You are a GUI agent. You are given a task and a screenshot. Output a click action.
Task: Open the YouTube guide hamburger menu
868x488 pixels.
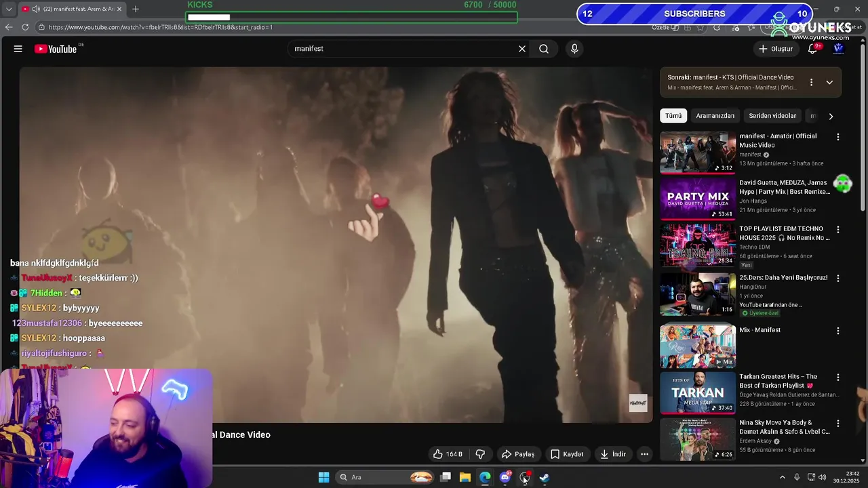pos(18,49)
